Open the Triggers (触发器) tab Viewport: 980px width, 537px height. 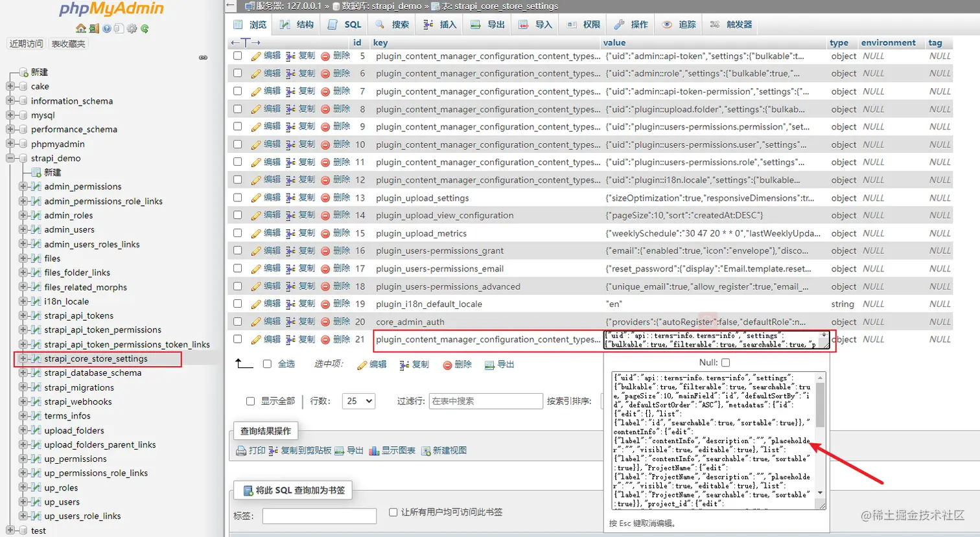coord(731,25)
